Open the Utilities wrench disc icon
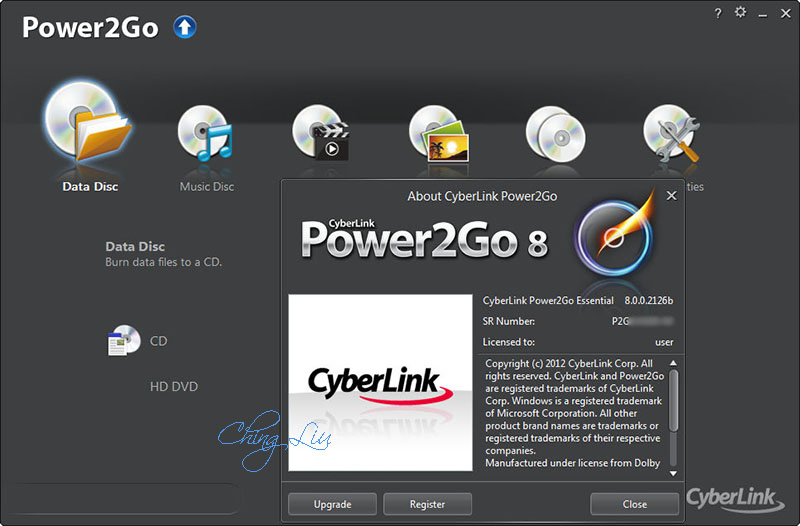The image size is (800, 526). (671, 134)
